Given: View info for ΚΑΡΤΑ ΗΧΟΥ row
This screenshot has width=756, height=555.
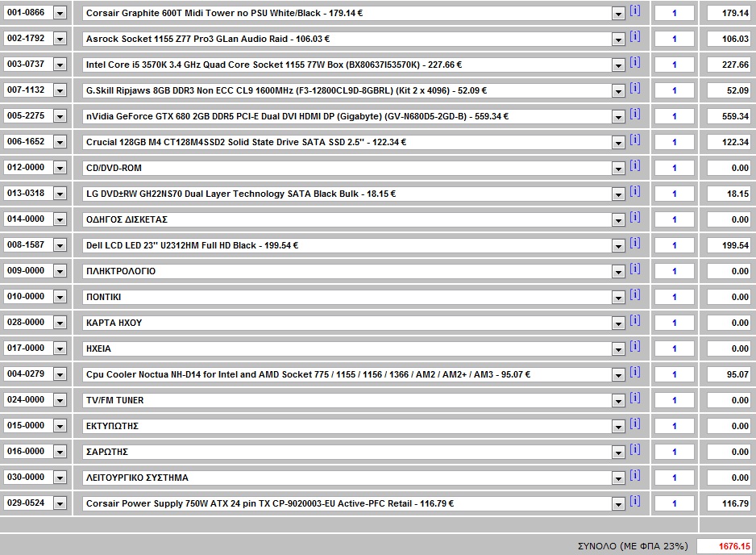Looking at the screenshot, I should (635, 320).
